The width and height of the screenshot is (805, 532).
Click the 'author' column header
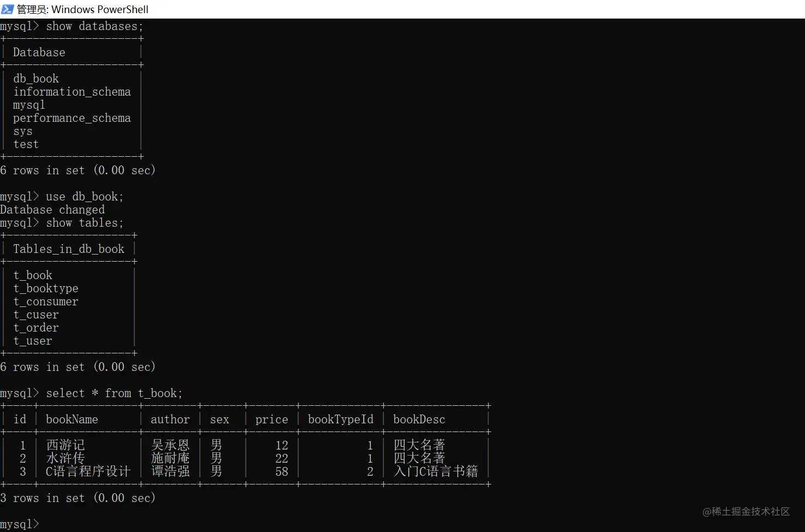coord(170,419)
